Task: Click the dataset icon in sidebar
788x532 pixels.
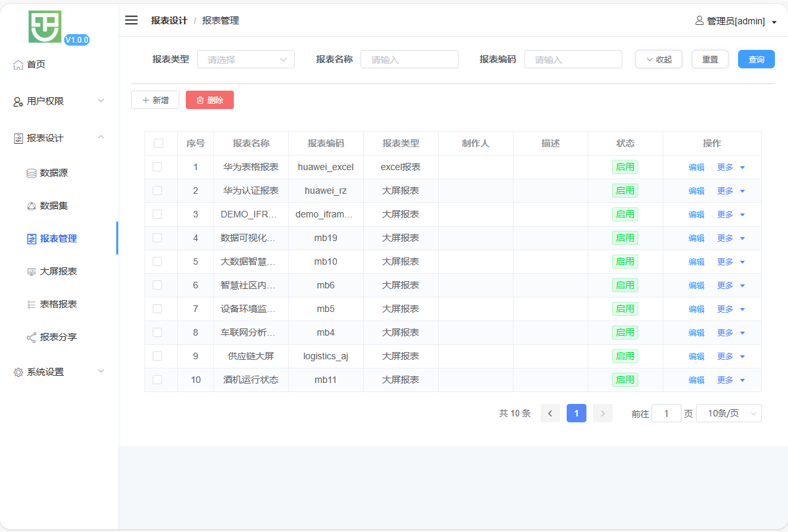Action: (x=32, y=206)
